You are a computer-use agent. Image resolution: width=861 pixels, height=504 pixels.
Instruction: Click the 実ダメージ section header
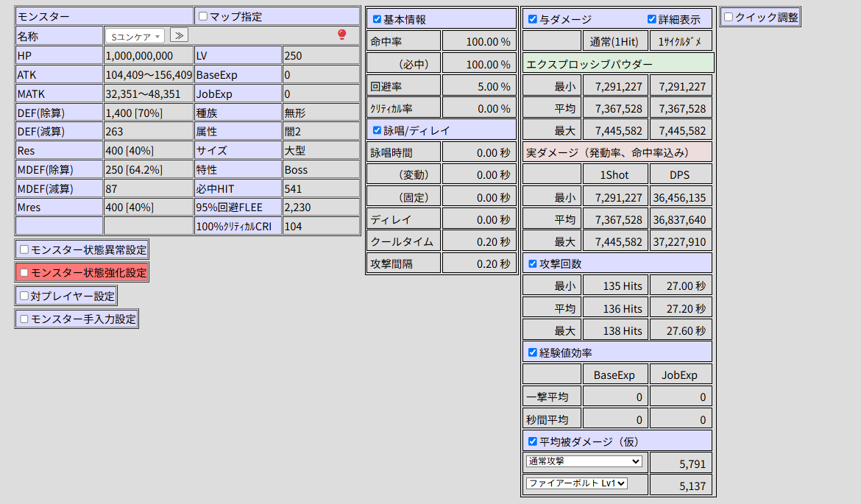pos(617,153)
